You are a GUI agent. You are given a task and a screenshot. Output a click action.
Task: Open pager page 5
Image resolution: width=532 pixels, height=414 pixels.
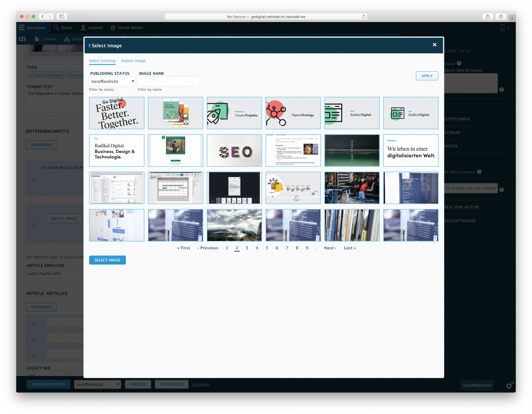pos(267,248)
